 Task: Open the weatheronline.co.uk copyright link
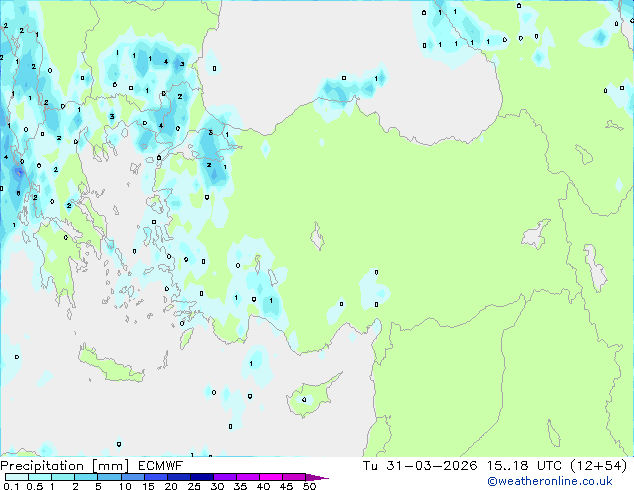(x=550, y=481)
